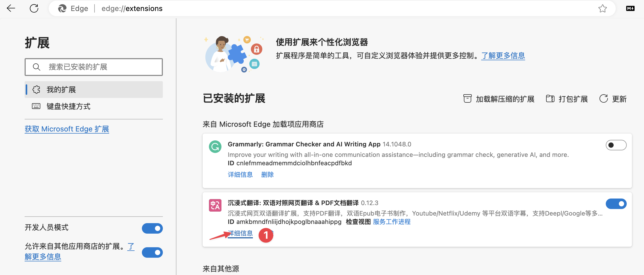This screenshot has width=644, height=275.
Task: Click the browser back arrow
Action: [11, 8]
